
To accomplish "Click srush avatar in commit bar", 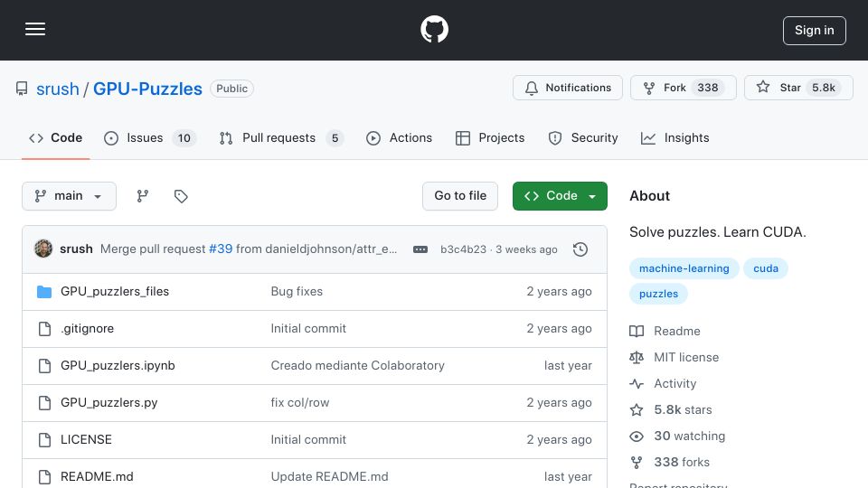I will (x=43, y=249).
